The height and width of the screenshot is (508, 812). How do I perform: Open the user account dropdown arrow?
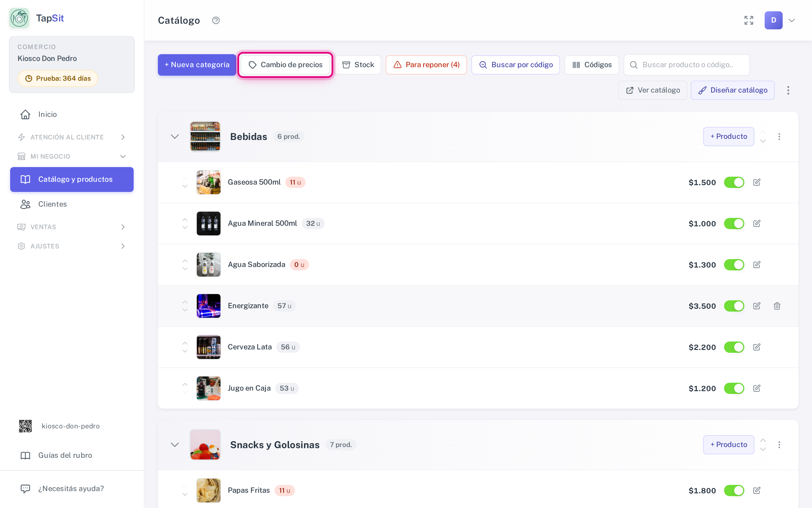click(x=791, y=21)
